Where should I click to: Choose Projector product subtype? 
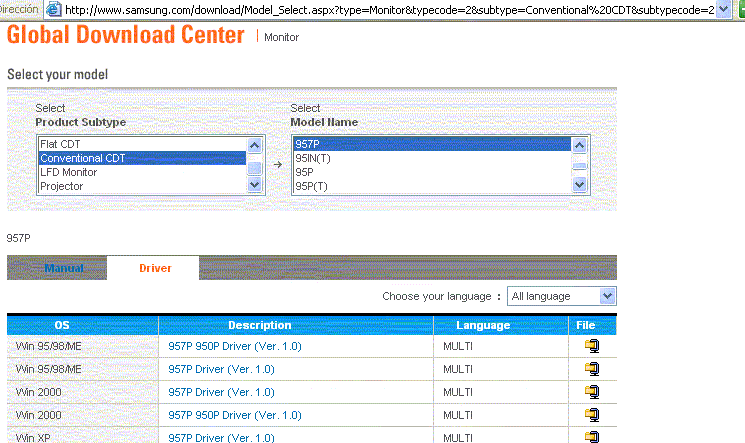point(142,186)
